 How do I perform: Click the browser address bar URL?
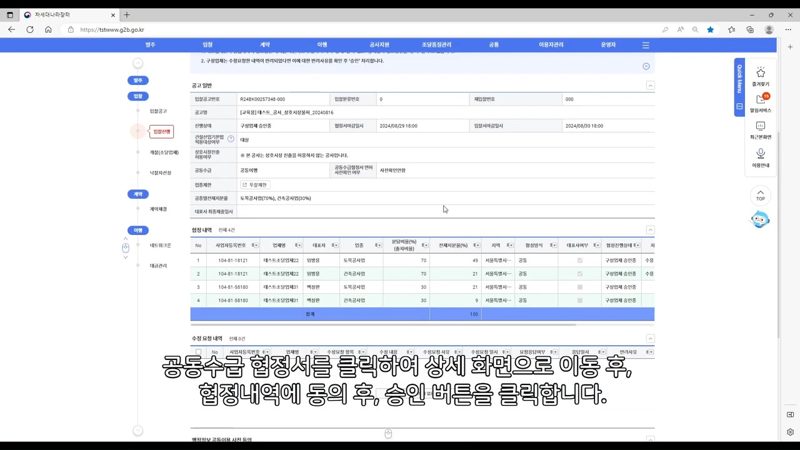(112, 30)
